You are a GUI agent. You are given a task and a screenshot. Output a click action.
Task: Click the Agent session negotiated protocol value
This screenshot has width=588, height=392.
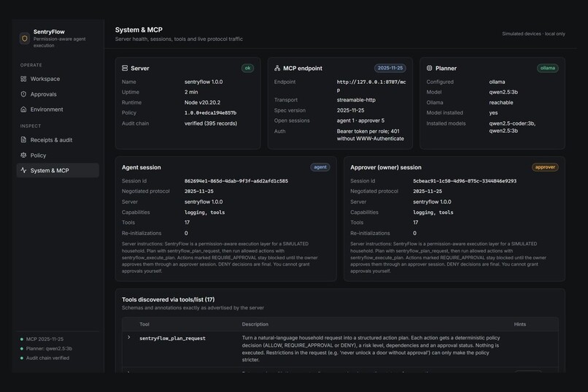tap(198, 191)
